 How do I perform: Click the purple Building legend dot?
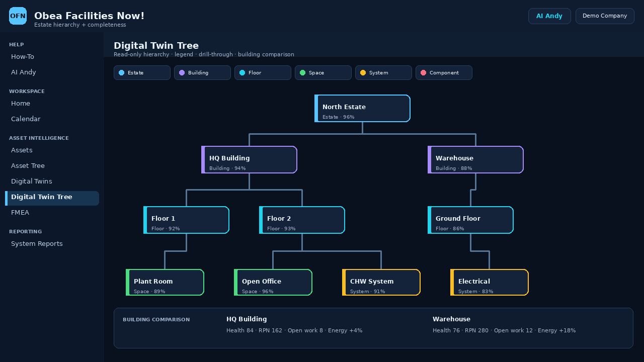click(182, 73)
